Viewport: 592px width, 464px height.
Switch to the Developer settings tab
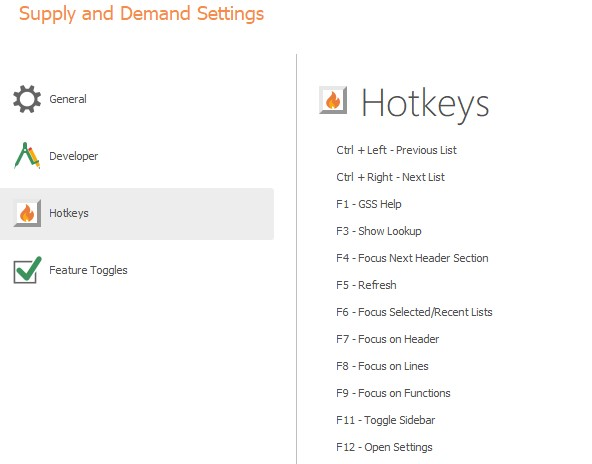tap(74, 156)
